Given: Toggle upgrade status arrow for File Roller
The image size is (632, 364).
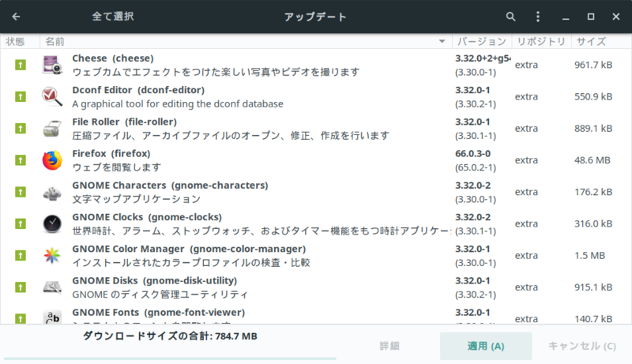Looking at the screenshot, I should point(21,129).
